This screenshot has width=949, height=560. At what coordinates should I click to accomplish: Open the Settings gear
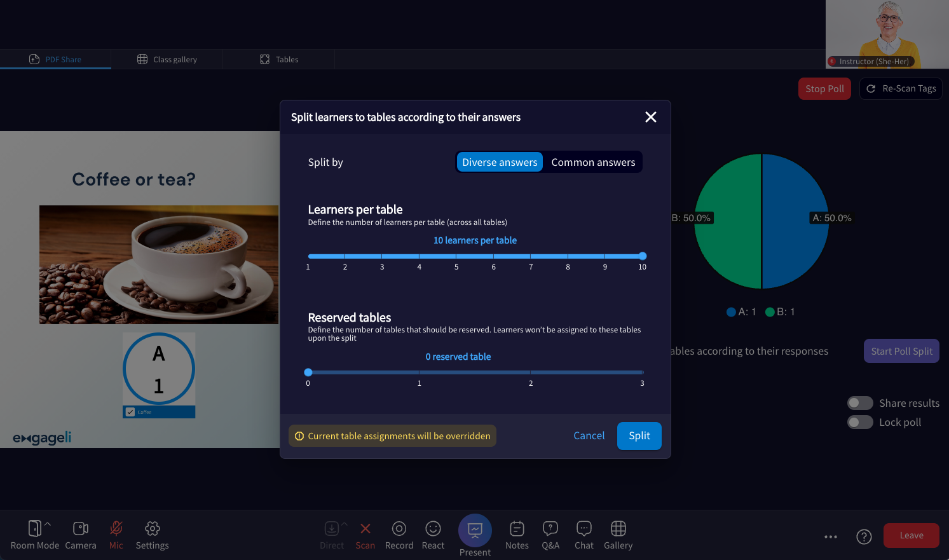point(152,529)
